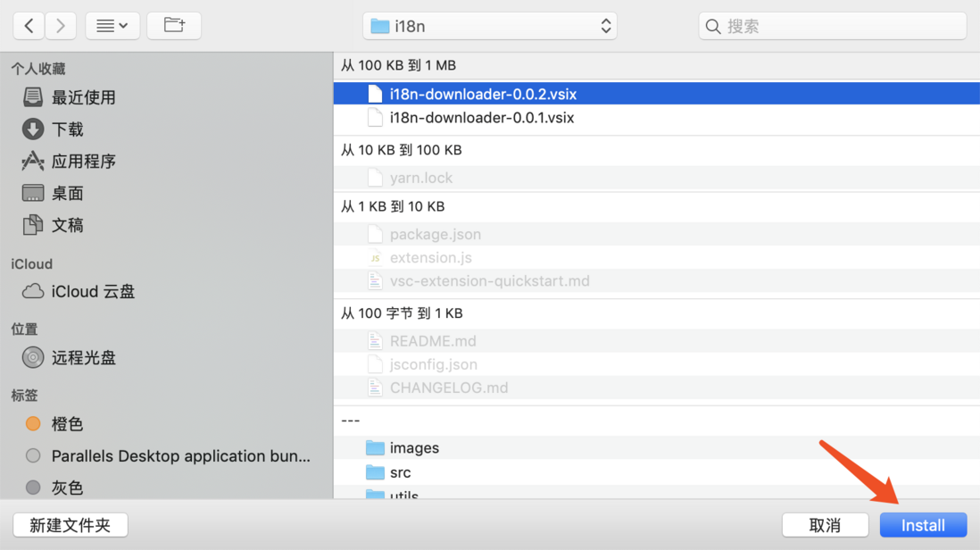Click the 远程光盘 disc icon
980x550 pixels.
[33, 358]
